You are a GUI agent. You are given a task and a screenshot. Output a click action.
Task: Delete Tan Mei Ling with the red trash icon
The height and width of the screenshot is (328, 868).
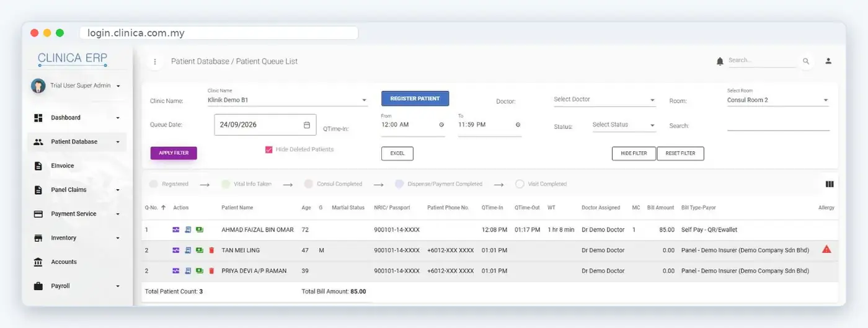211,250
